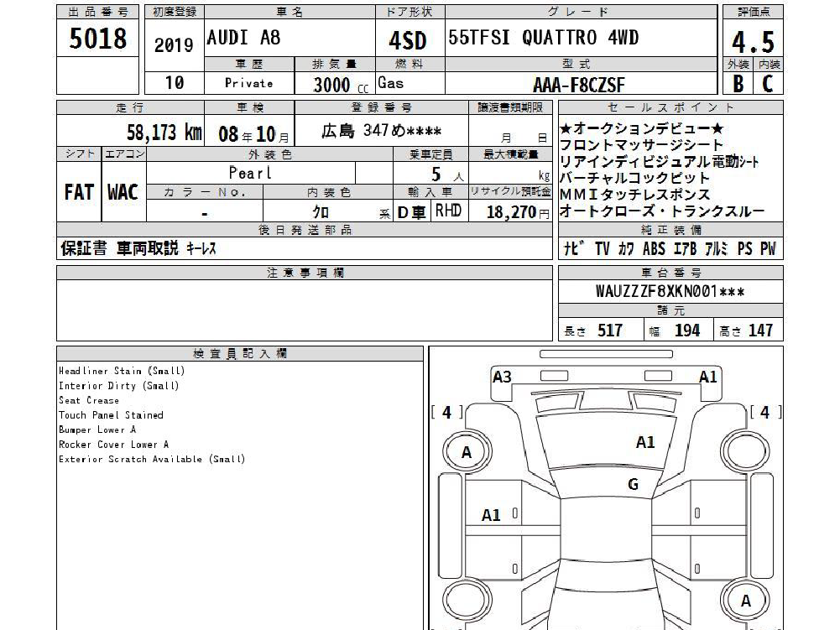Click 車両取説 in later-shipped parts
The image size is (840, 630).
click(x=148, y=248)
